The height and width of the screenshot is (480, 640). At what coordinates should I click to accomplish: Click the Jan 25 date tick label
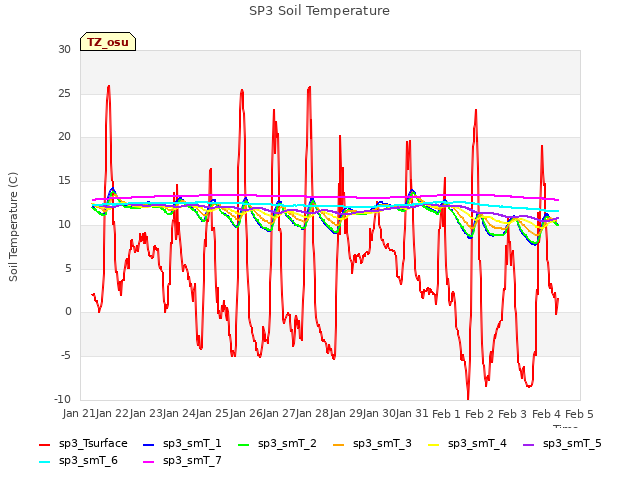point(213,414)
